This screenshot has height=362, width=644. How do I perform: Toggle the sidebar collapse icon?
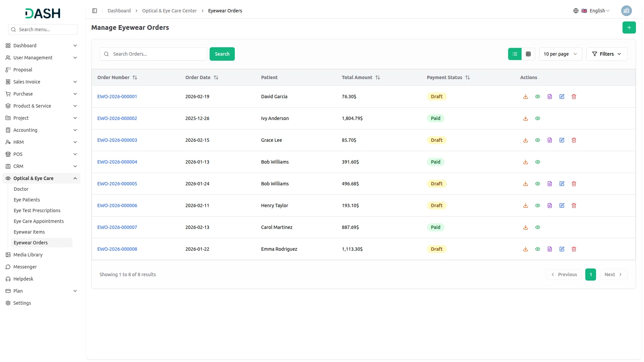(x=95, y=11)
